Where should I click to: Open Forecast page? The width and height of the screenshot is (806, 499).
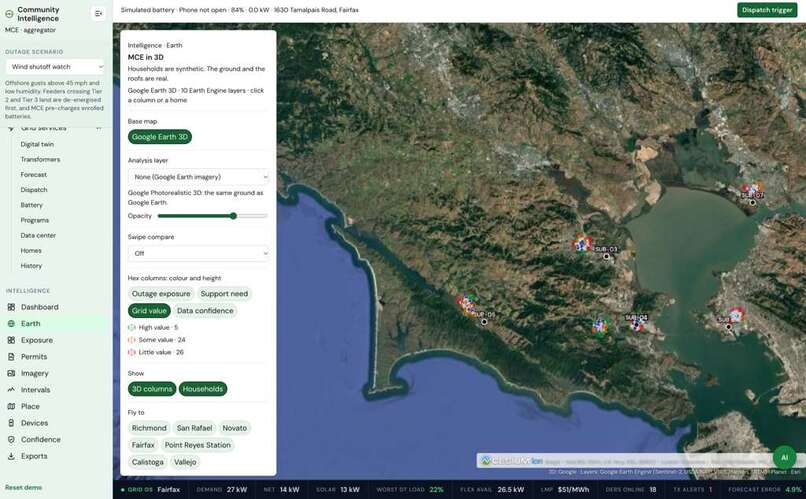(33, 175)
